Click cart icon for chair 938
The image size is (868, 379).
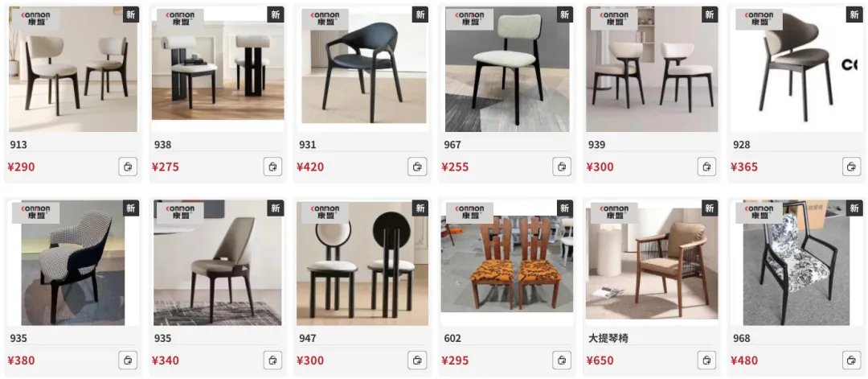point(272,167)
